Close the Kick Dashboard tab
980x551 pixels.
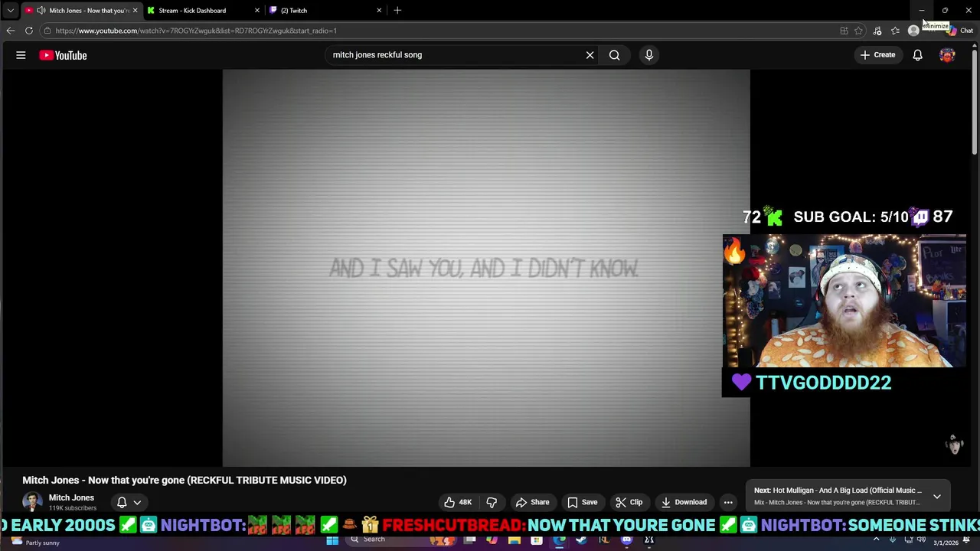click(x=256, y=11)
